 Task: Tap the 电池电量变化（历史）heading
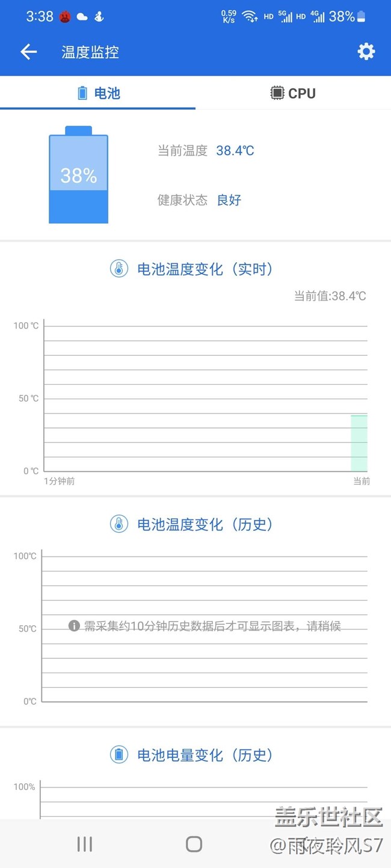pyautogui.click(x=205, y=756)
